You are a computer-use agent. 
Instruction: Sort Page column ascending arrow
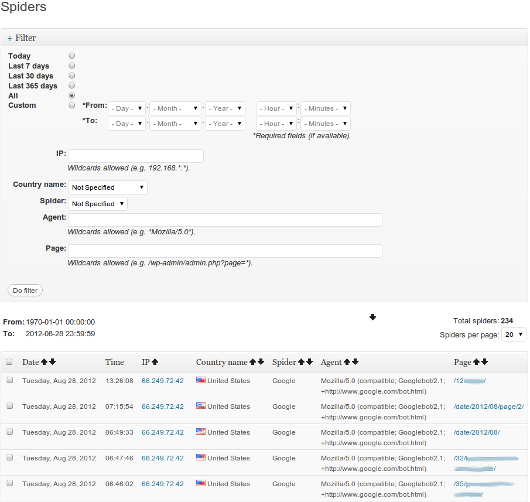[x=477, y=362]
